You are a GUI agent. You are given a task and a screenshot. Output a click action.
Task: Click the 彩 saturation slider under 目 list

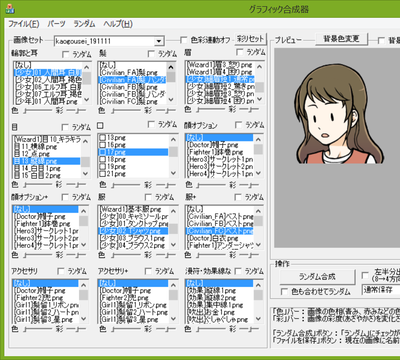click(x=76, y=184)
